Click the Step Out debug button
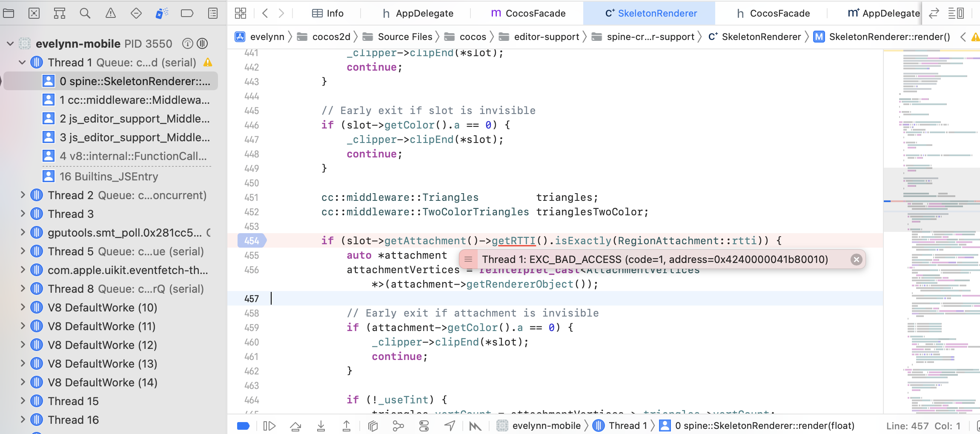The height and width of the screenshot is (434, 980). (347, 426)
